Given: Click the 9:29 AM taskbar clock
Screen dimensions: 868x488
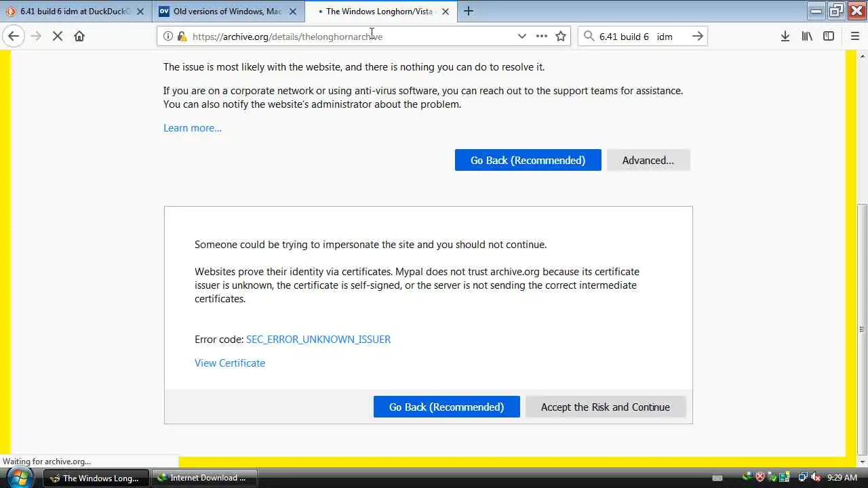Looking at the screenshot, I should (842, 478).
